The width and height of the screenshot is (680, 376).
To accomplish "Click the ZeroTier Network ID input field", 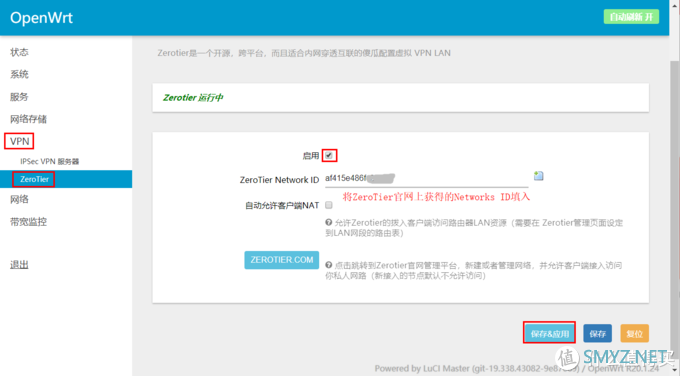I will 426,179.
